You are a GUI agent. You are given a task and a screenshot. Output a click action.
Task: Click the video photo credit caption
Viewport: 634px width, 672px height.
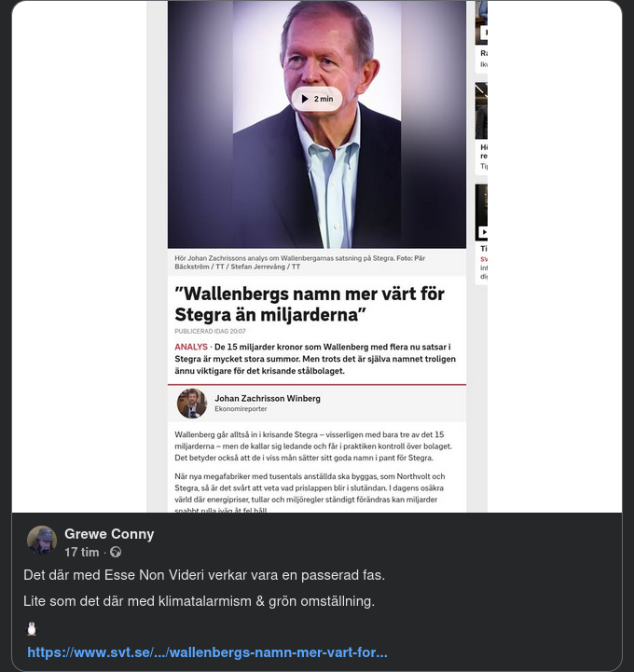coord(300,262)
